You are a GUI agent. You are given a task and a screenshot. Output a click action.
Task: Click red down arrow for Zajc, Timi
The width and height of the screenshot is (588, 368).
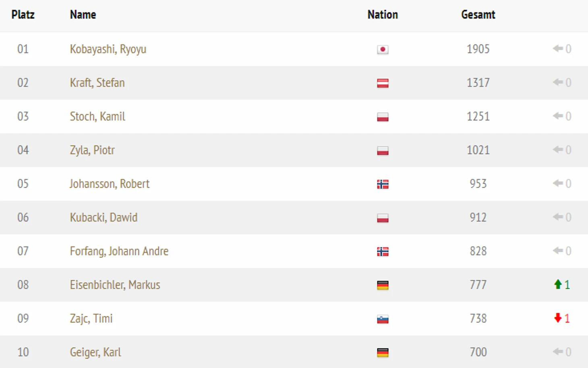point(558,318)
